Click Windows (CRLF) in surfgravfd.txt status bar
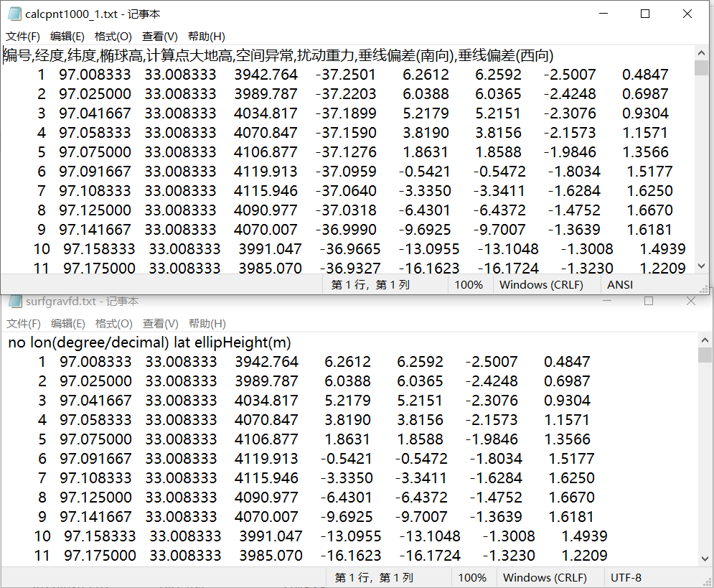 click(545, 577)
